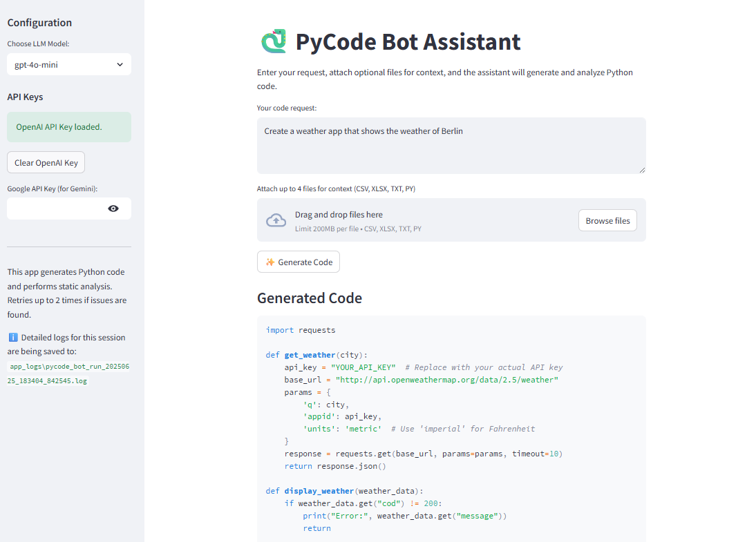Open the gpt-4o-mini model selector
The image size is (756, 542).
click(62, 64)
